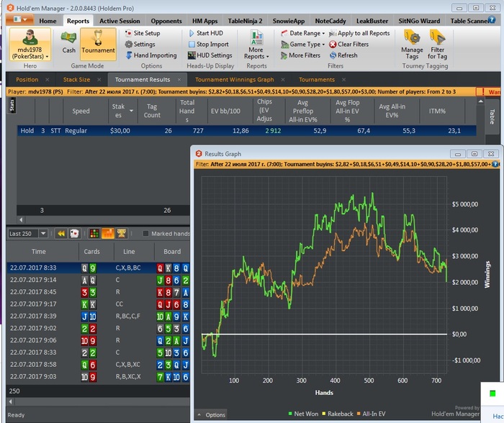Image resolution: width=504 pixels, height=423 pixels.
Task: Sort hands by Time column
Action: pos(39,252)
